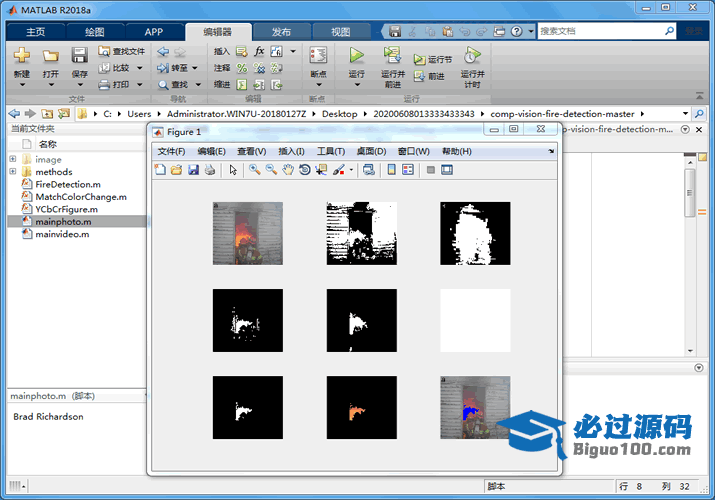The height and width of the screenshot is (500, 715).
Task: Activate the Rotate 3D tool
Action: point(304,170)
